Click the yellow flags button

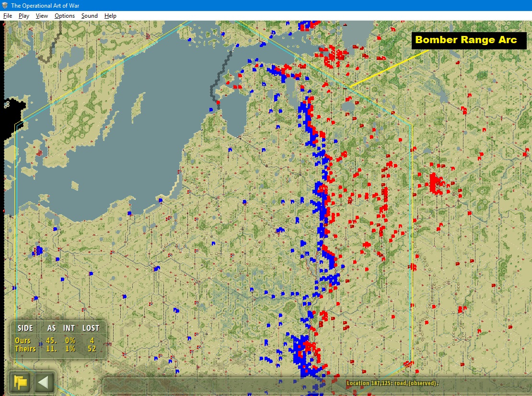20,383
